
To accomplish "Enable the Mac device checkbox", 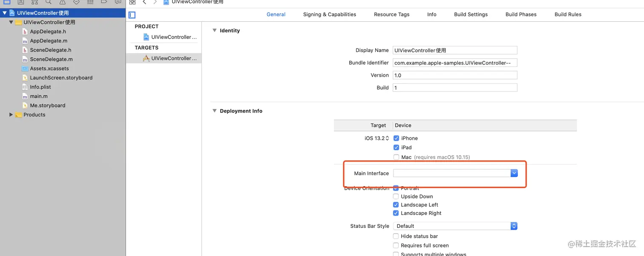I will tap(396, 157).
